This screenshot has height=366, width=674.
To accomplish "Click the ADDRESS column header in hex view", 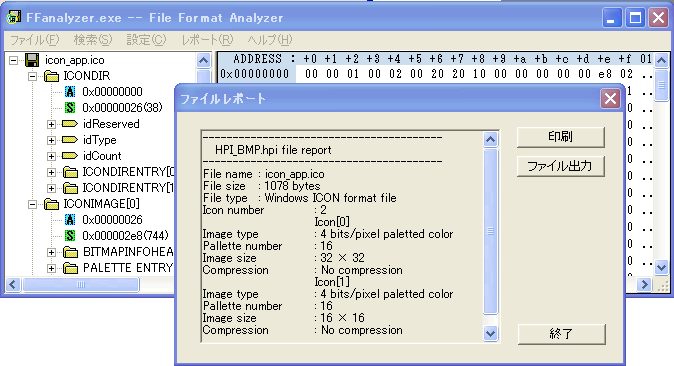I will [x=257, y=59].
